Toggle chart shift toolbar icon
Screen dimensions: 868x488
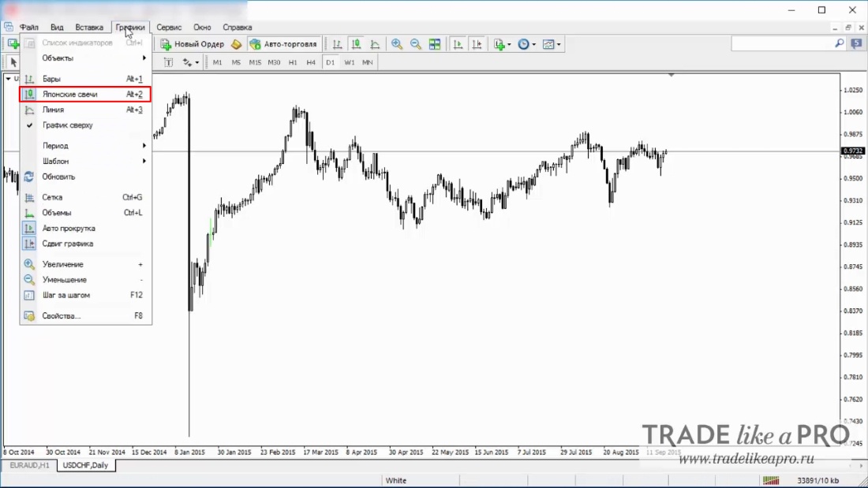(x=477, y=44)
